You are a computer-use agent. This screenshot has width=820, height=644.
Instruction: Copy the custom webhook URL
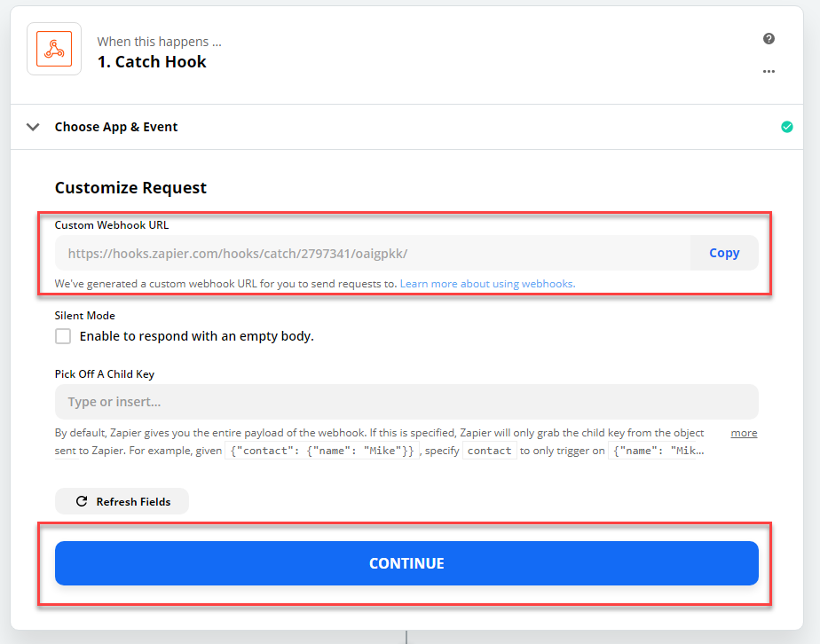coord(724,253)
